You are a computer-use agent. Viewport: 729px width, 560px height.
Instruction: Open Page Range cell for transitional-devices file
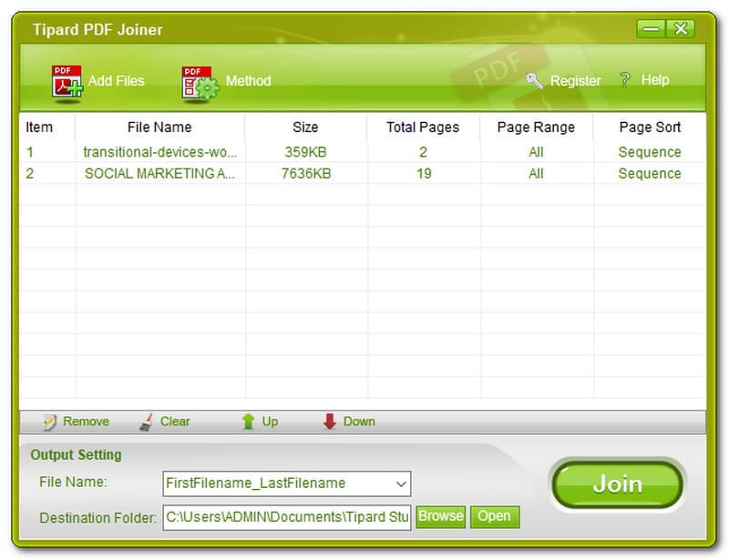pyautogui.click(x=536, y=152)
